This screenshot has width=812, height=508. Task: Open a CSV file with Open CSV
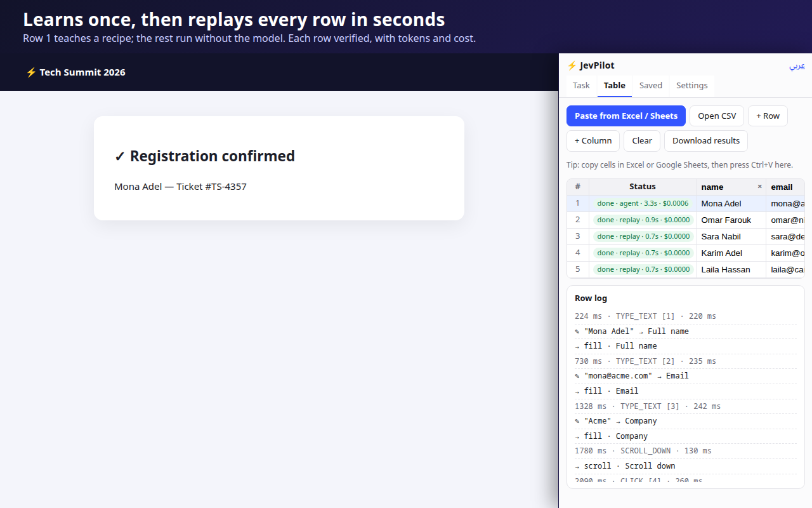pos(717,116)
